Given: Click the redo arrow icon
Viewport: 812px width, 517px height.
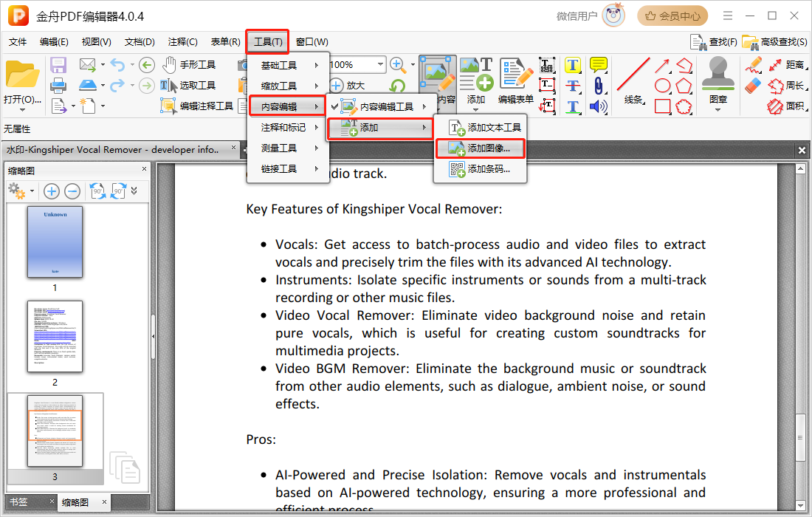Looking at the screenshot, I should click(117, 85).
